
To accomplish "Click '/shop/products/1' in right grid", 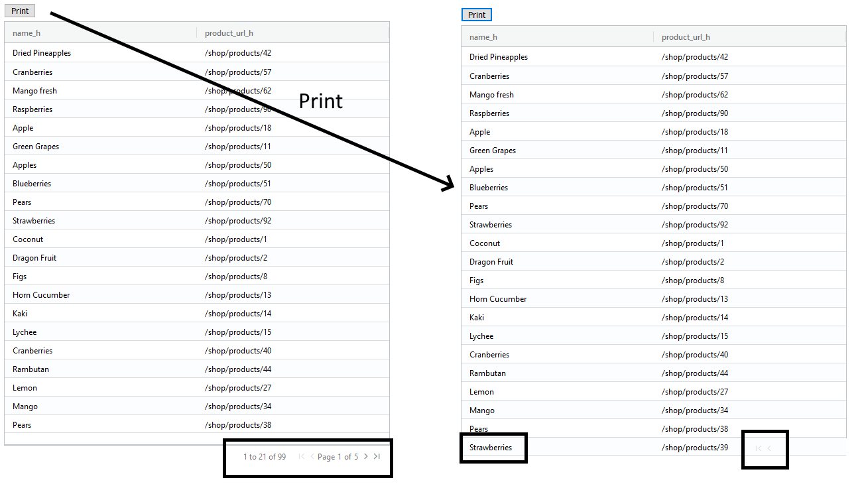I will tap(693, 243).
